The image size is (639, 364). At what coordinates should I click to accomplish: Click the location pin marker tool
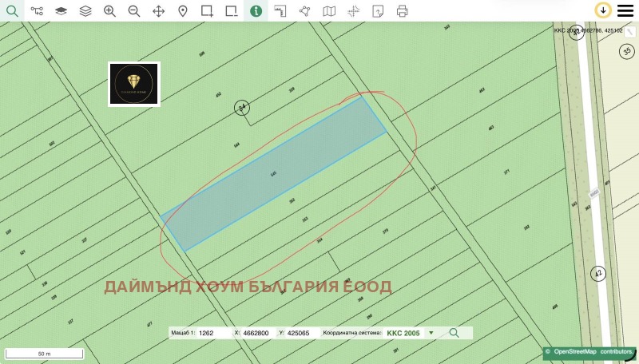click(183, 11)
